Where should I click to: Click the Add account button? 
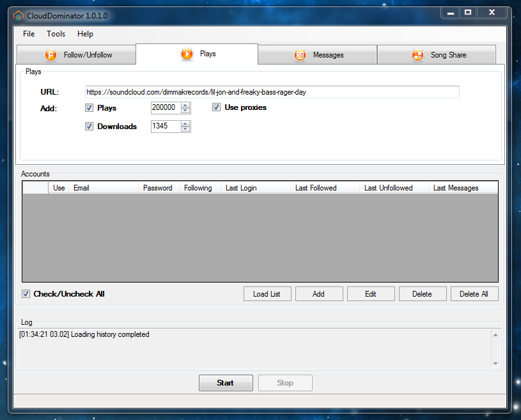click(x=319, y=293)
